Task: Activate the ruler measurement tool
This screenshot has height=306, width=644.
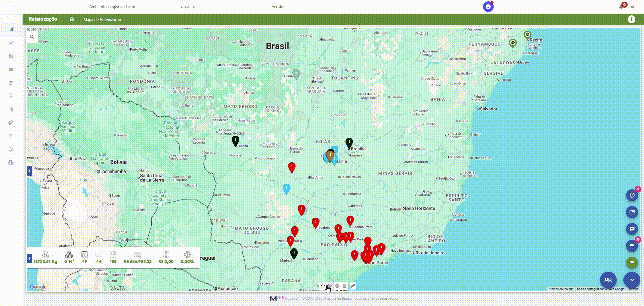Action: click(353, 286)
